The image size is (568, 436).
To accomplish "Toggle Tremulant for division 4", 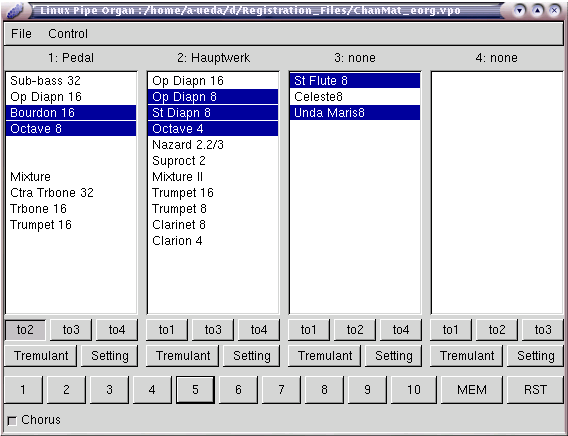I will pos(467,356).
